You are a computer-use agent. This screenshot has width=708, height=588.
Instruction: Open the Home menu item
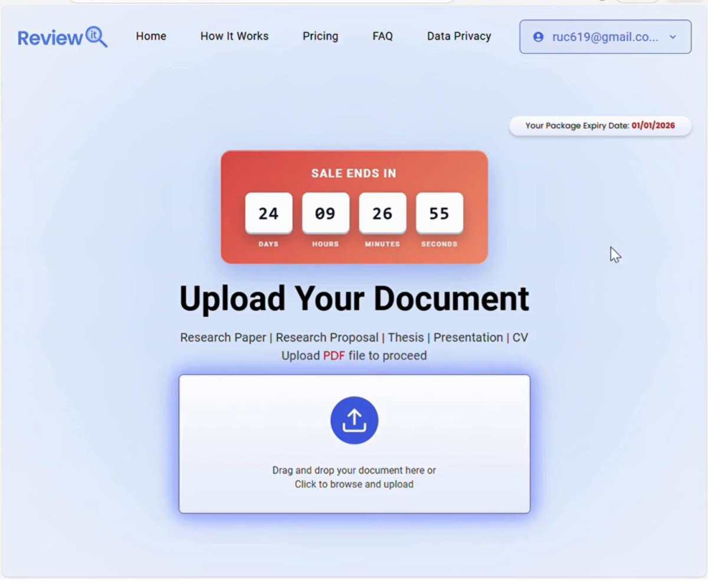[x=151, y=36]
